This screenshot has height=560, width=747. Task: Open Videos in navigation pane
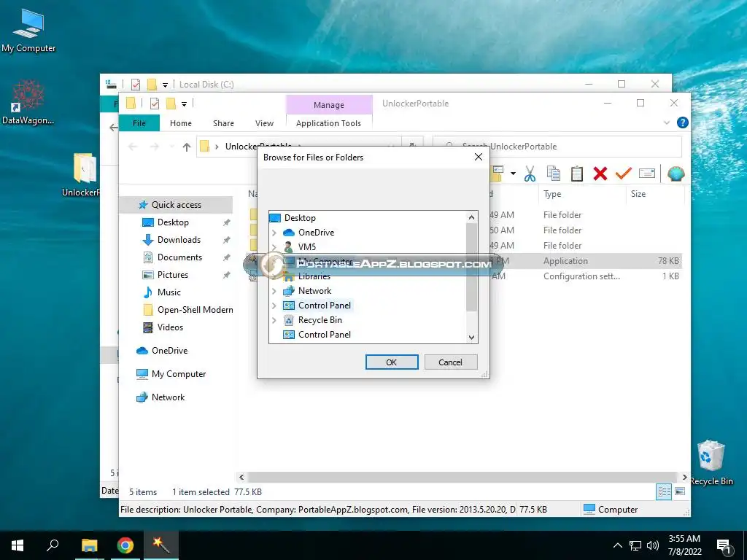coord(170,327)
